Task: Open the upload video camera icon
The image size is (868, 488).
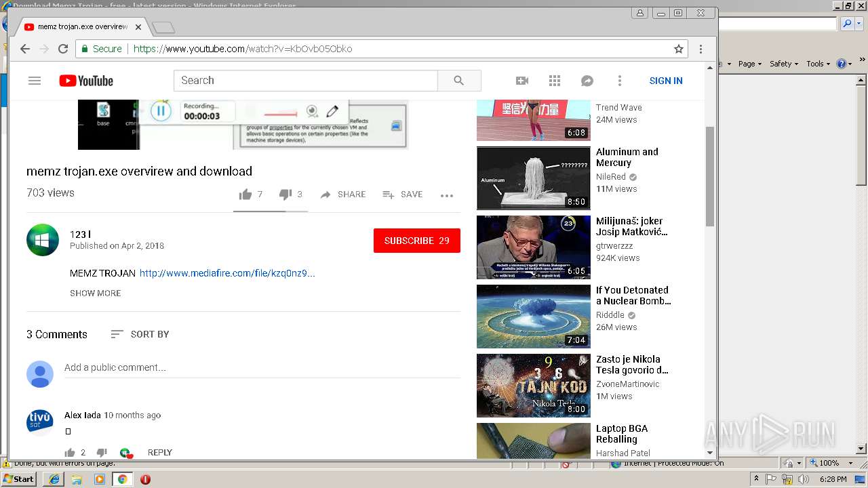Action: [x=522, y=81]
